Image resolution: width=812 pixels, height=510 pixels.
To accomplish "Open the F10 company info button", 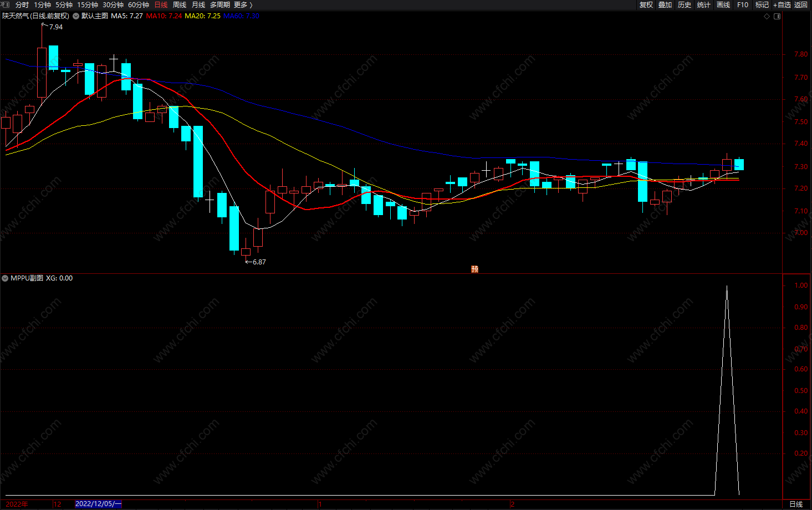I will [743, 5].
